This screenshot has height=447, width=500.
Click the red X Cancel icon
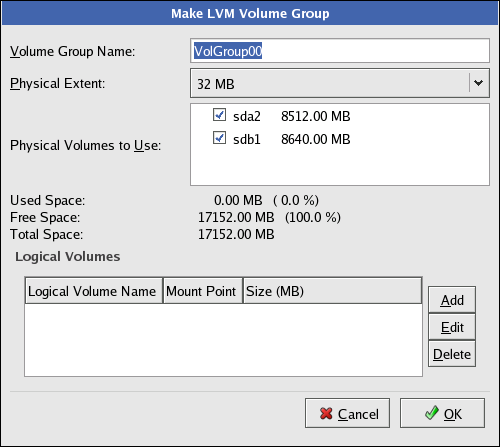coord(326,414)
